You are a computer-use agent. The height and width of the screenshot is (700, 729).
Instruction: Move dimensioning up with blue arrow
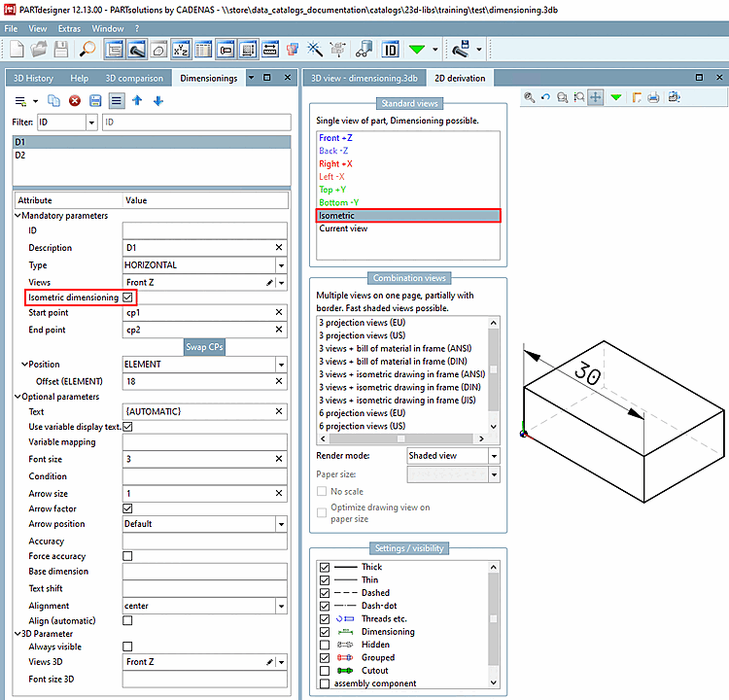pos(137,100)
